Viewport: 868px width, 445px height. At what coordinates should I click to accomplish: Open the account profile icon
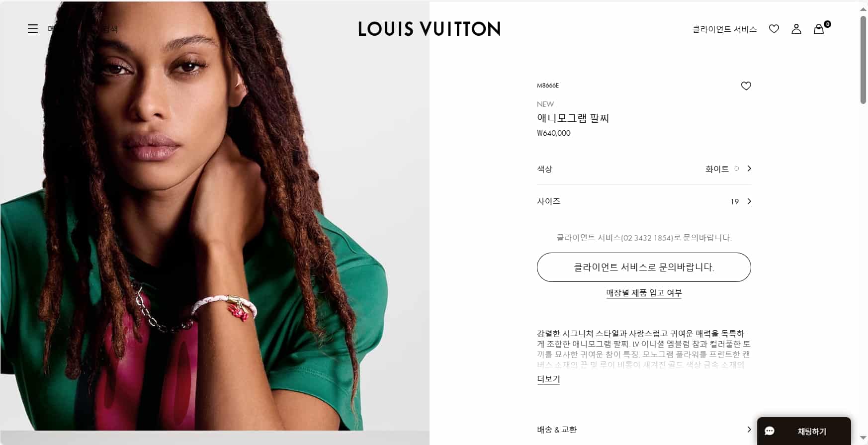pyautogui.click(x=796, y=29)
